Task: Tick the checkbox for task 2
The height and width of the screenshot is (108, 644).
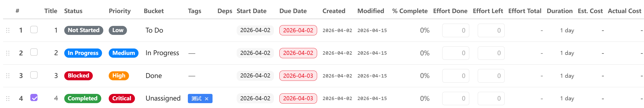Action: click(x=34, y=52)
